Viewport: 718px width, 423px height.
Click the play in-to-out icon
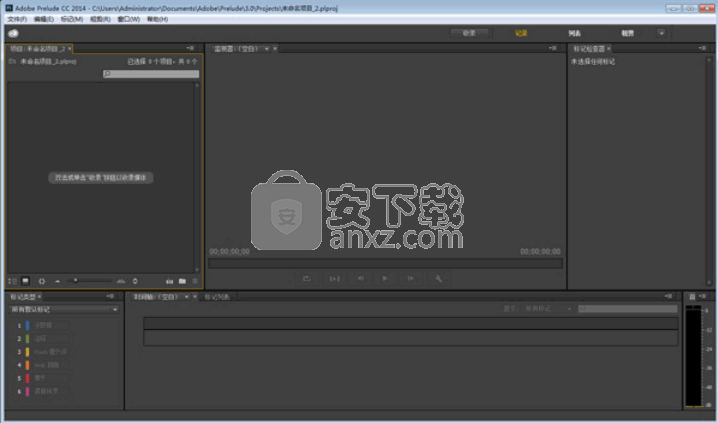335,278
